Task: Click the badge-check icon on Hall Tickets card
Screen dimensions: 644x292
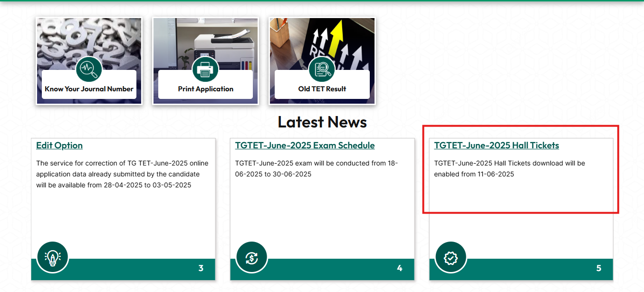Action: point(450,257)
